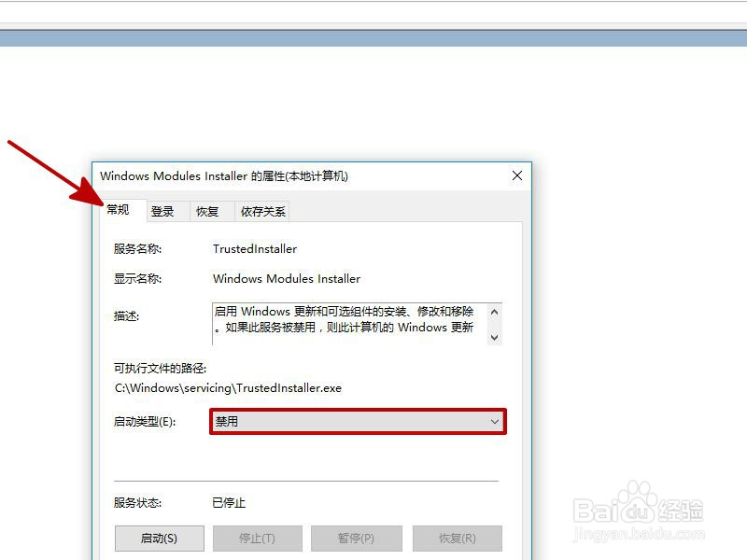Click the 显示名称 label
747x560 pixels.
(137, 278)
